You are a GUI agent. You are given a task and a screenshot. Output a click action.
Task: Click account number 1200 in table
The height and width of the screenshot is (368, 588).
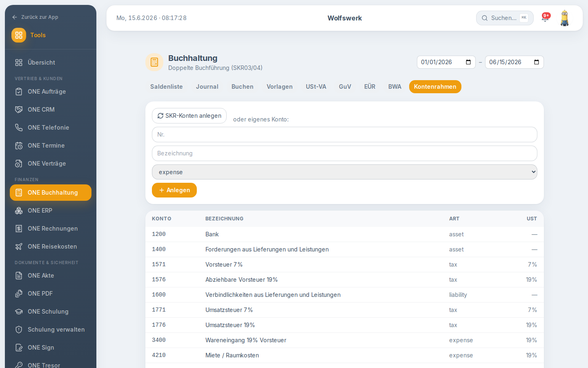(159, 234)
